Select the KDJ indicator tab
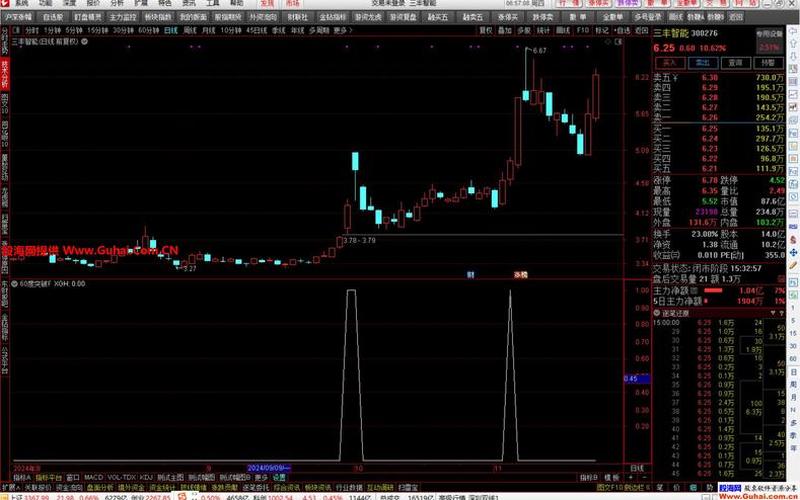This screenshot has width=800, height=500. [146, 478]
